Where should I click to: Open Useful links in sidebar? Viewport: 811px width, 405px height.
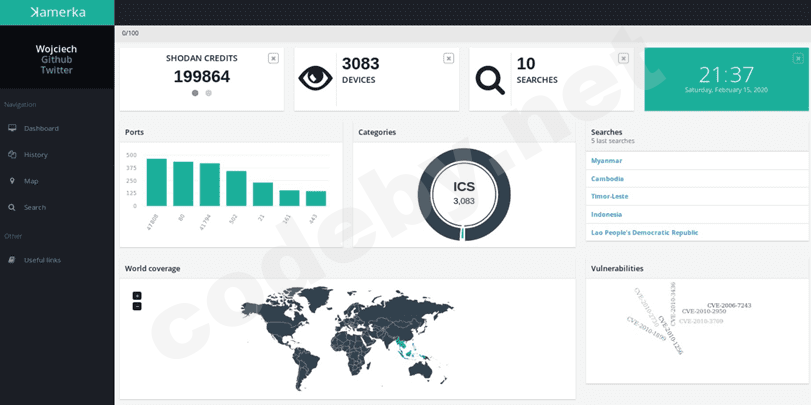(x=42, y=260)
